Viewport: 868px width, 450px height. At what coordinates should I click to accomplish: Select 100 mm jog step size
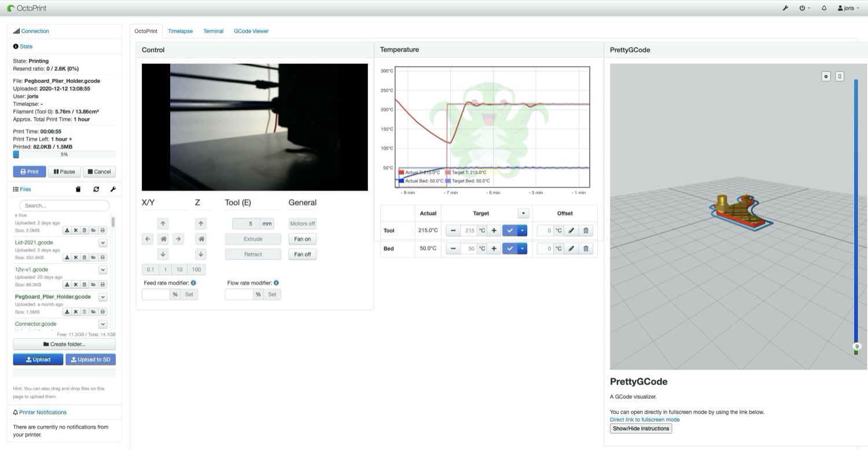click(197, 270)
